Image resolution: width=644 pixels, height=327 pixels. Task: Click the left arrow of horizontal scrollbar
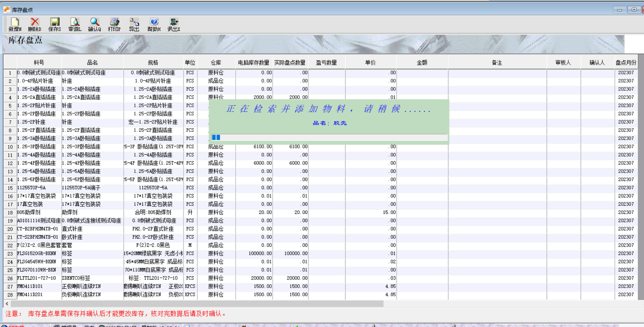(x=7, y=304)
